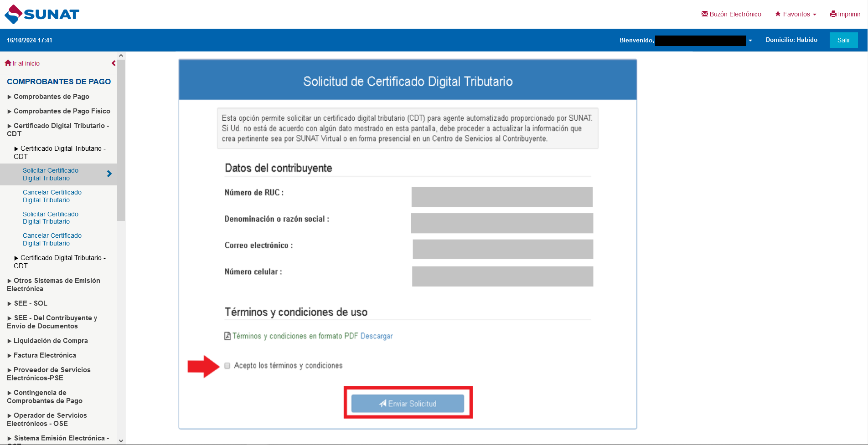This screenshot has width=868, height=445.
Task: Click the SUNAT logo
Action: click(x=42, y=14)
